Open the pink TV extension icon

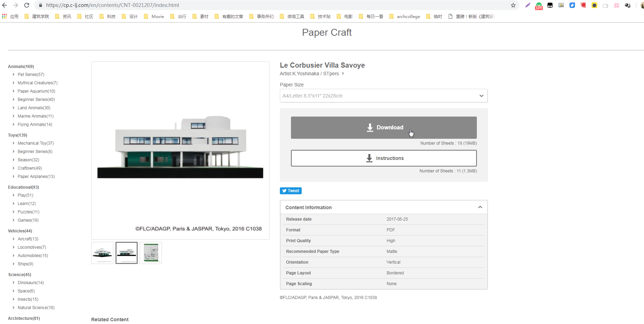coord(617,5)
